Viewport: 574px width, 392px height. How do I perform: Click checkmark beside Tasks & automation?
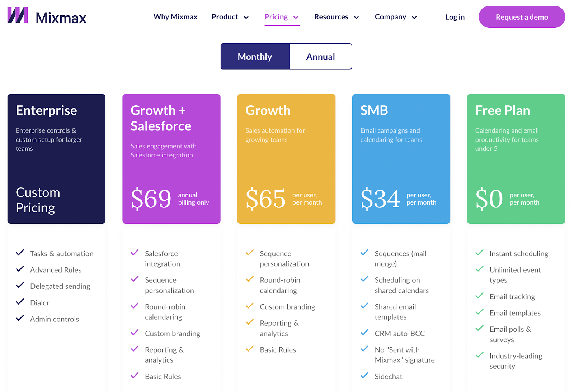(20, 253)
